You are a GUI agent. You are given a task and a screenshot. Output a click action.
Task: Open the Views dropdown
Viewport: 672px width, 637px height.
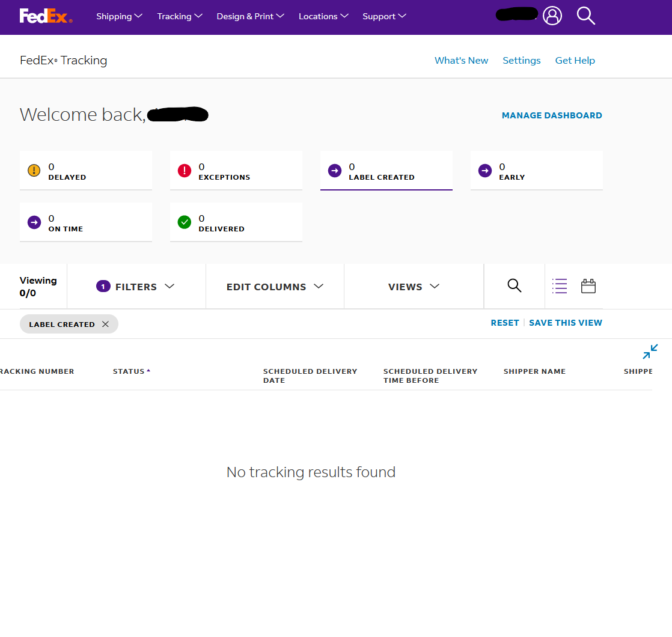[414, 287]
